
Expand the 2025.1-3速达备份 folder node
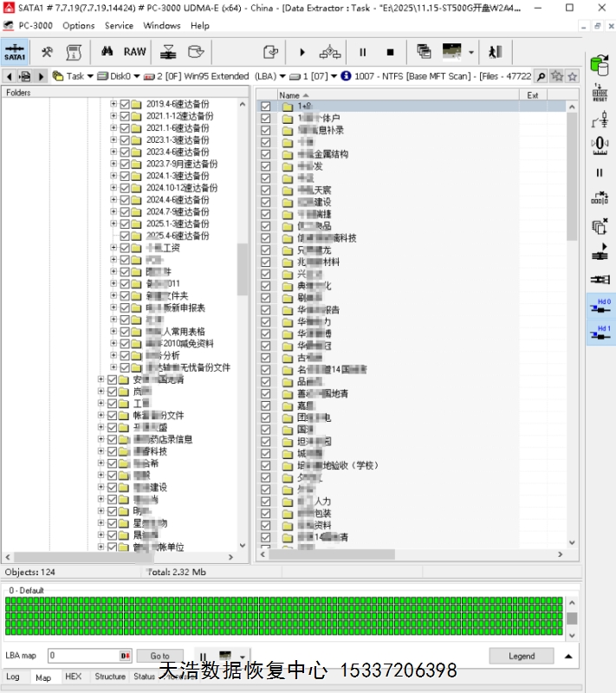point(113,223)
